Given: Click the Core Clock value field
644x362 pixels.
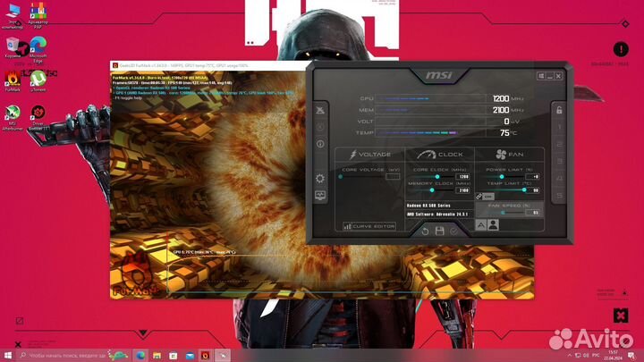Looking at the screenshot, I should click(463, 176).
